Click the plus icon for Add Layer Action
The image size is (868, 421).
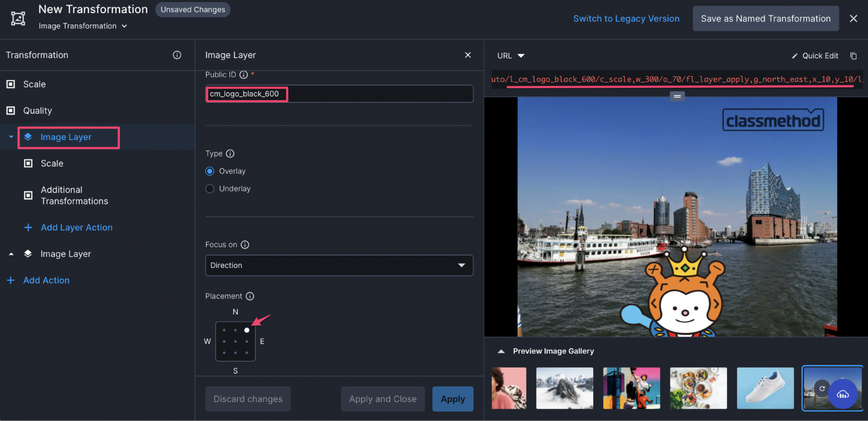point(28,227)
